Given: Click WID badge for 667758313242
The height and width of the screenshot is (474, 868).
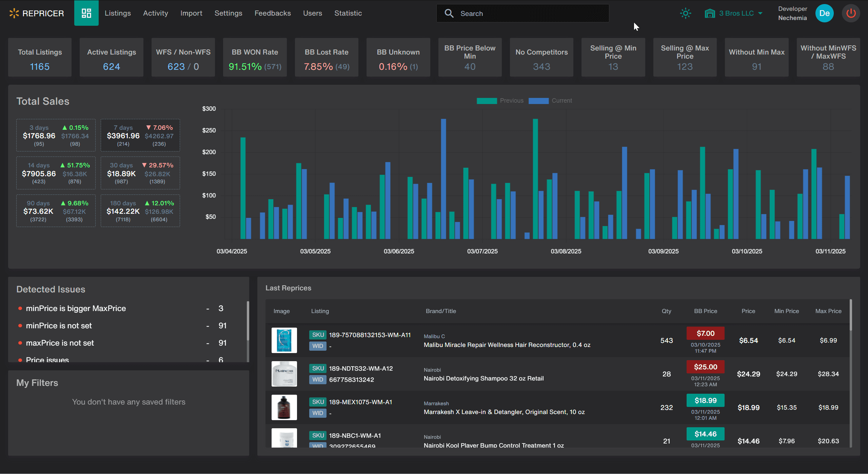Looking at the screenshot, I should coord(318,379).
